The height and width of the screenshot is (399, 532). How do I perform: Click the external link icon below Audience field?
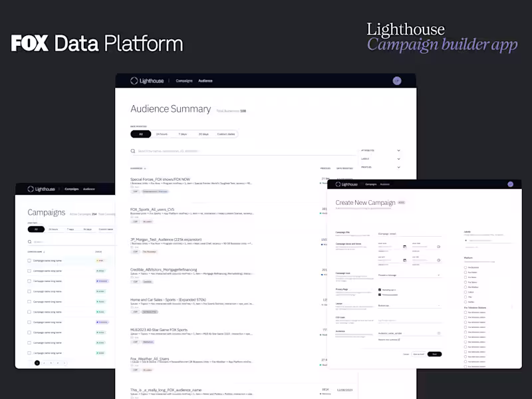[399, 340]
